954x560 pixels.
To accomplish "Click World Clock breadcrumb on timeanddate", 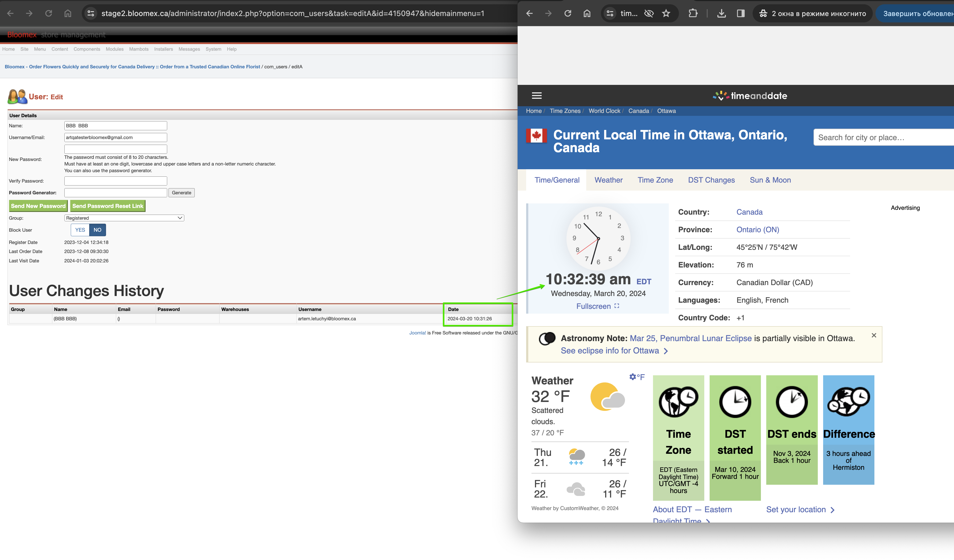I will pos(604,111).
